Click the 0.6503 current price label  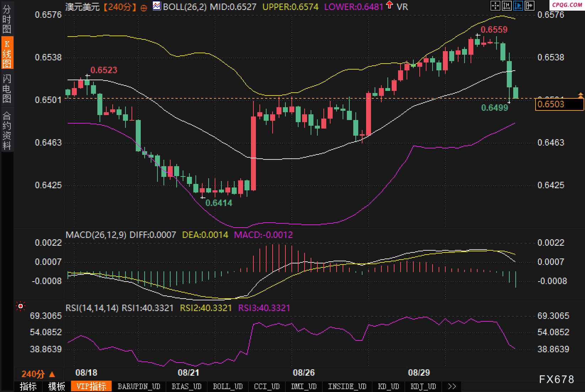coord(559,104)
